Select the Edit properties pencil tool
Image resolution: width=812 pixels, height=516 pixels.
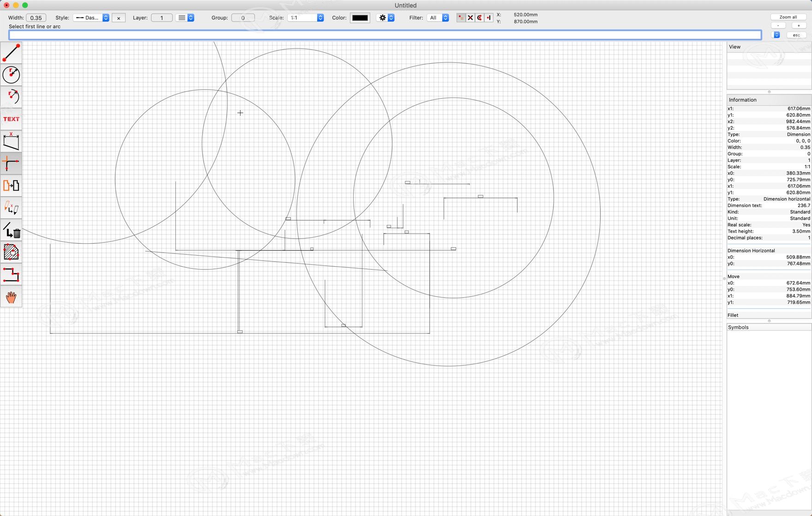coord(11,208)
